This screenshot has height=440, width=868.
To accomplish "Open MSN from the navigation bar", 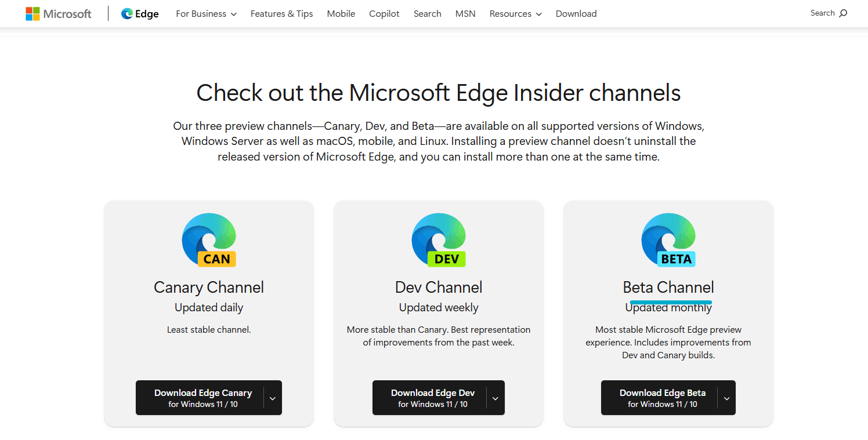I will click(465, 13).
